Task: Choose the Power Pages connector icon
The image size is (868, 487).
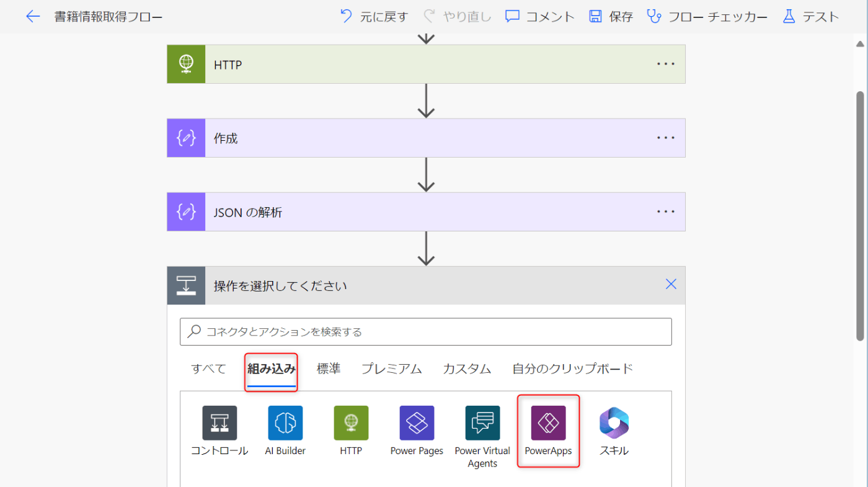Action: click(x=417, y=423)
